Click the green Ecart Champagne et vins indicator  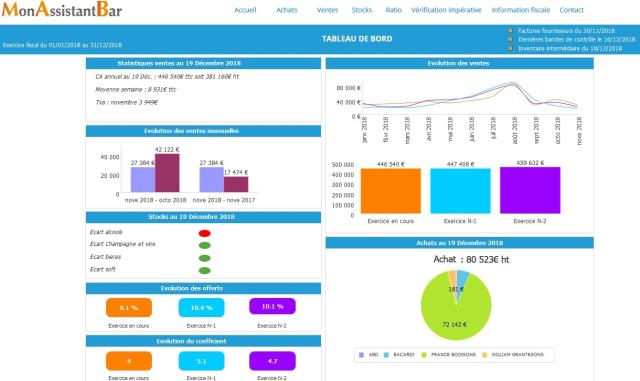tap(204, 245)
